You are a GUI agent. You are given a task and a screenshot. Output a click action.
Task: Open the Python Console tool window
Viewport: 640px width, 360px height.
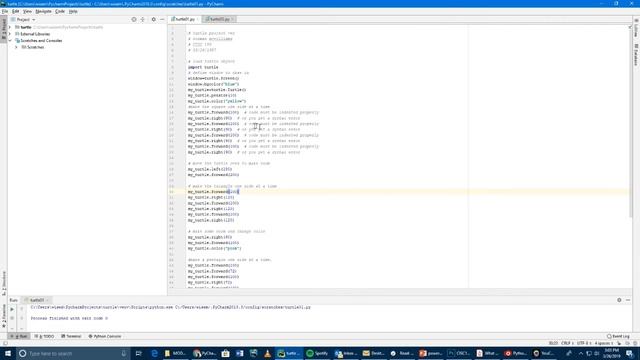[105, 336]
